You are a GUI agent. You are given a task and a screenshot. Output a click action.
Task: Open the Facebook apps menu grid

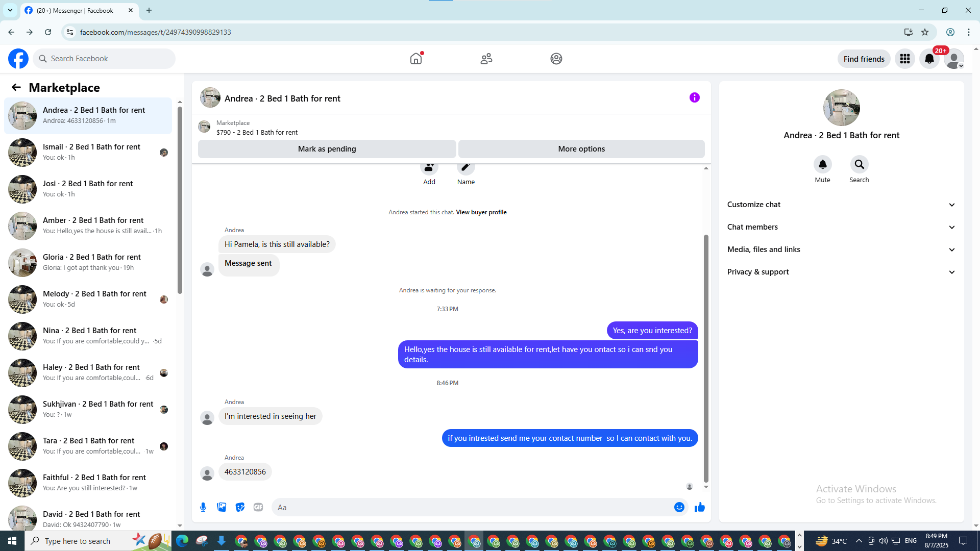905,59
